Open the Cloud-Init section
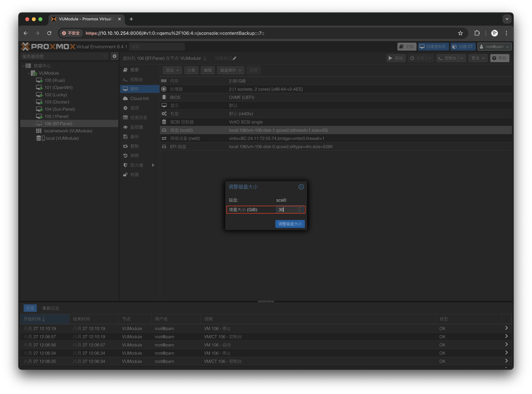The image size is (532, 394). coord(139,98)
